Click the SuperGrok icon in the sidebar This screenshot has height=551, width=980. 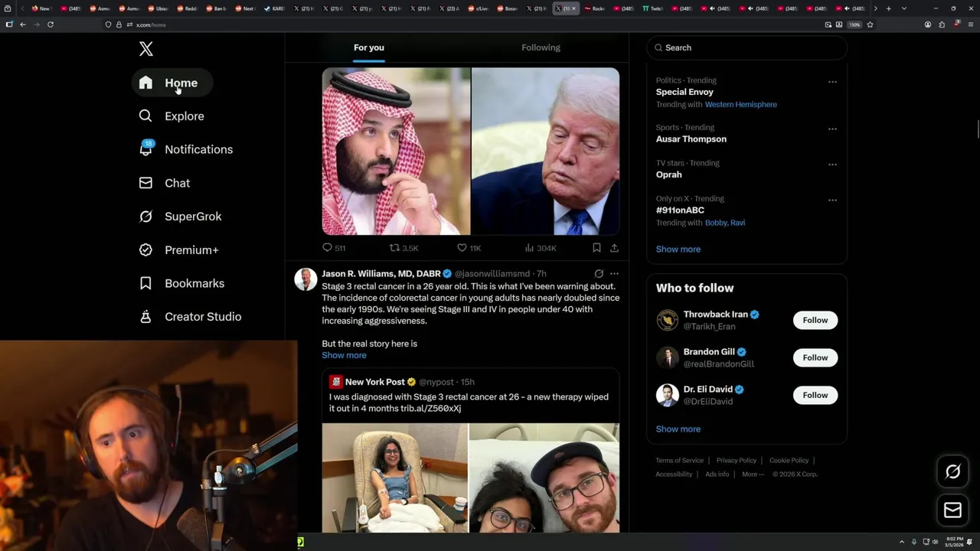pyautogui.click(x=145, y=217)
